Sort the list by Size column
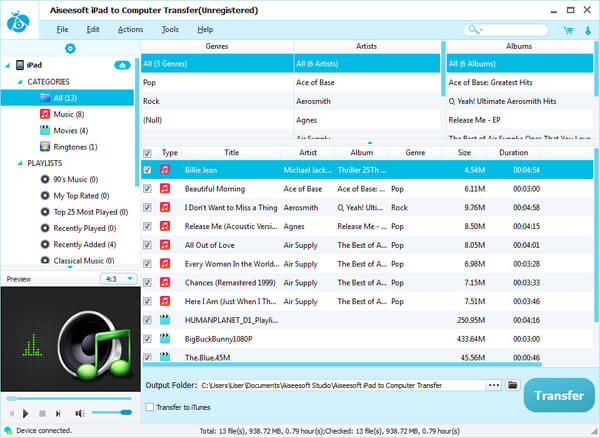Viewport: 600px width, 438px height. click(x=464, y=153)
